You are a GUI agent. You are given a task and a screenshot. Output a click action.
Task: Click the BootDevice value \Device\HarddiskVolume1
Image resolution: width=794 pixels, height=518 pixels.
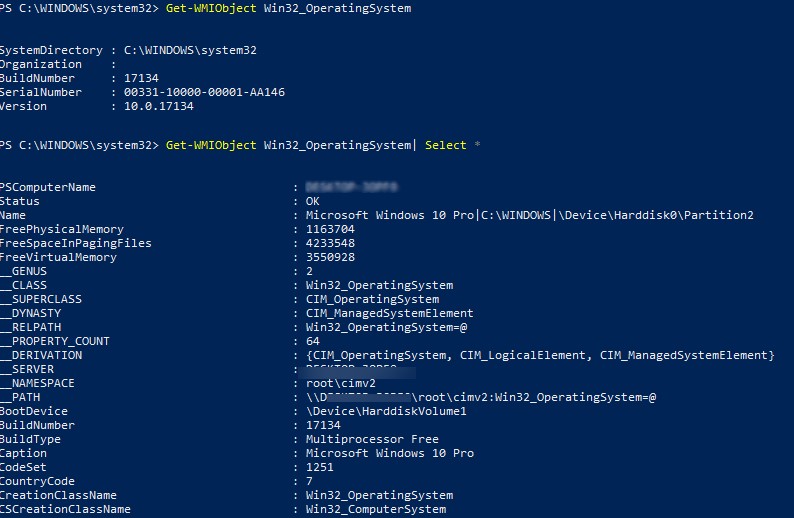click(386, 411)
